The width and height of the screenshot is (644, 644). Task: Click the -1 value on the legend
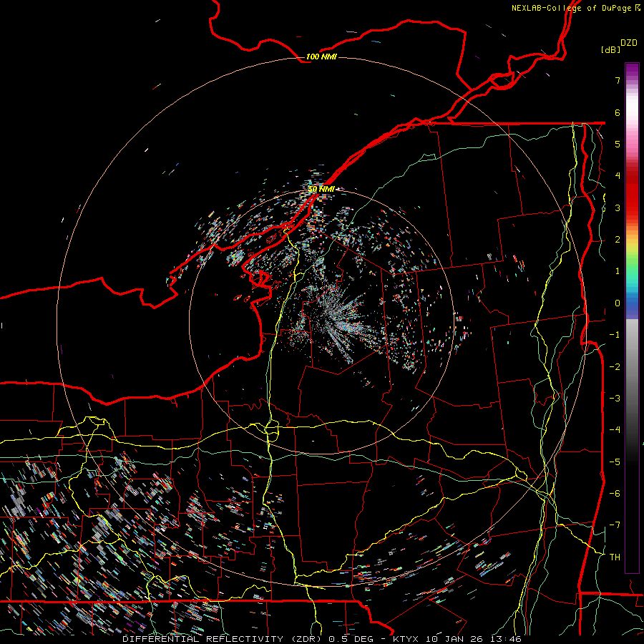(x=615, y=335)
